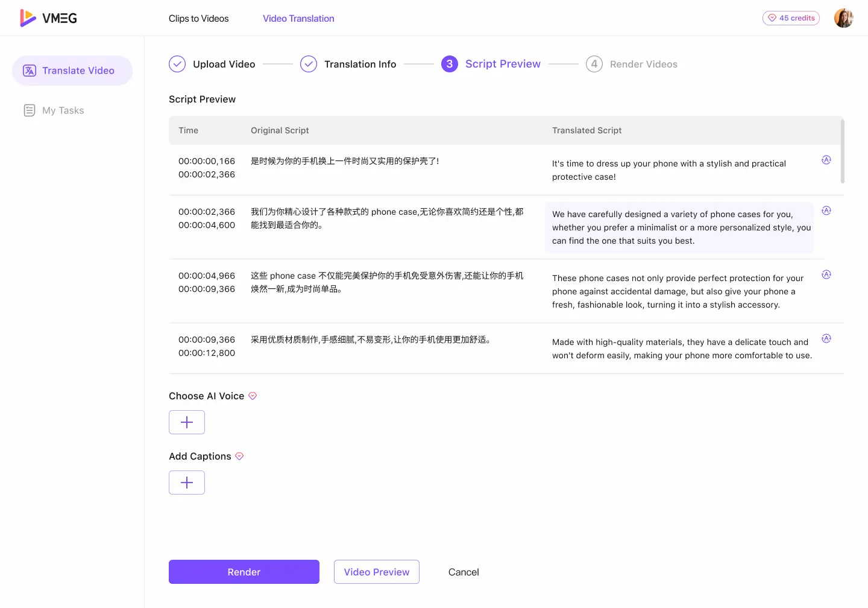Viewport: 868px width, 608px height.
Task: Switch to the Clips to Videos tab
Action: [x=199, y=19]
